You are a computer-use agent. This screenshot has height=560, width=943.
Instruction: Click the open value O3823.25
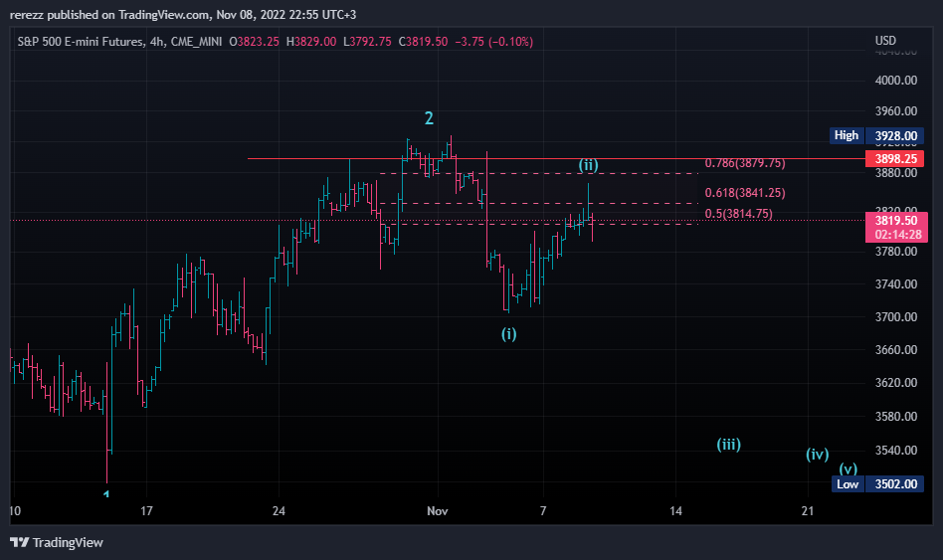[x=254, y=42]
